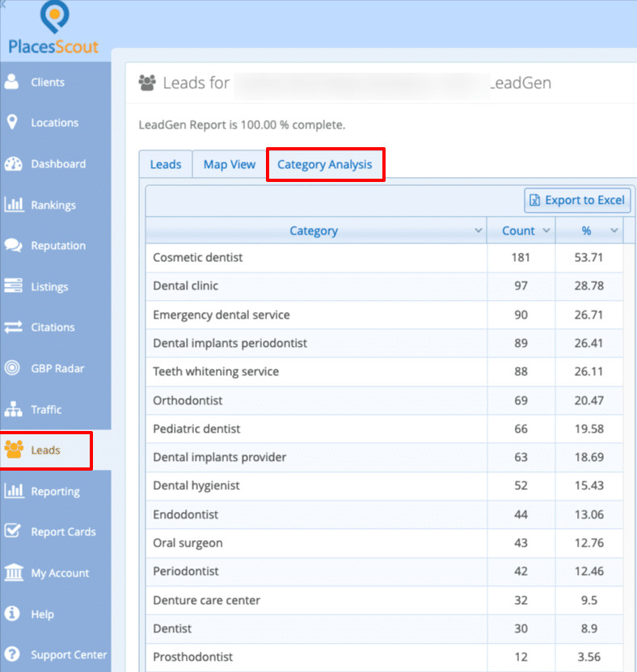Click the Clients people icon in sidebar
The height and width of the screenshot is (672, 637).
[13, 82]
